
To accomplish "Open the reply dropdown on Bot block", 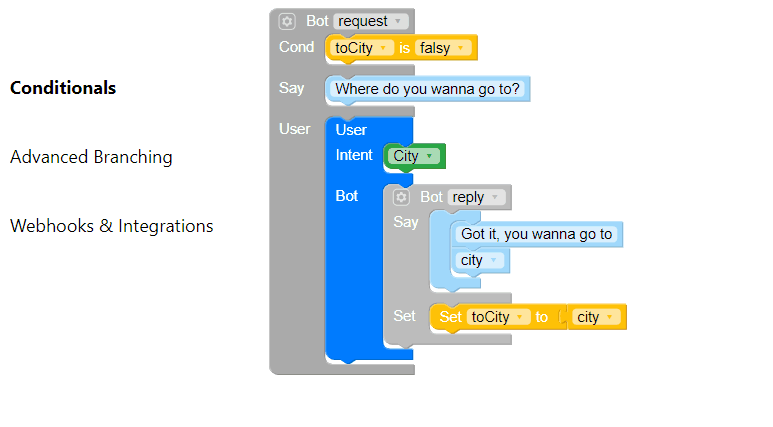I will [477, 197].
